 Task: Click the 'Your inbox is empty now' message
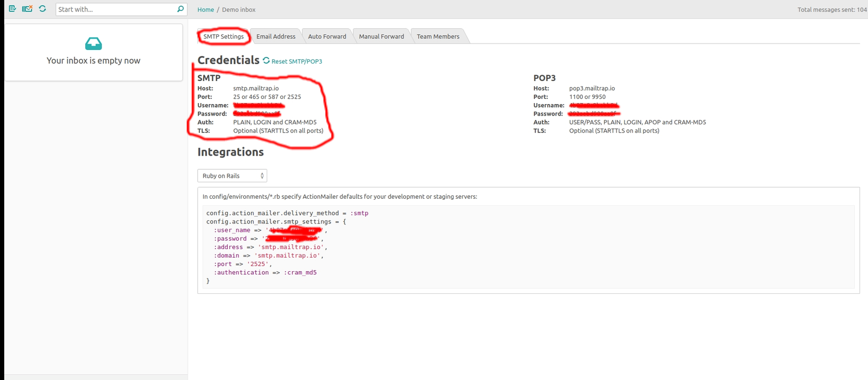(94, 60)
